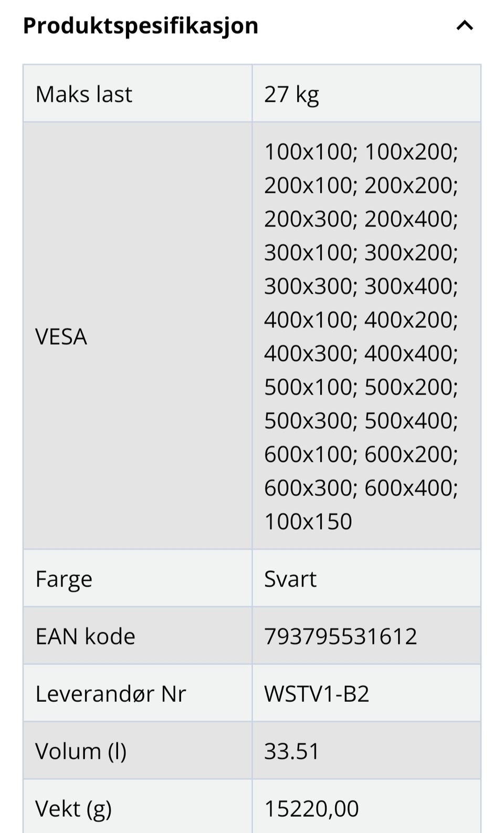
Task: Select the 100x150 VESA value
Action: click(308, 522)
